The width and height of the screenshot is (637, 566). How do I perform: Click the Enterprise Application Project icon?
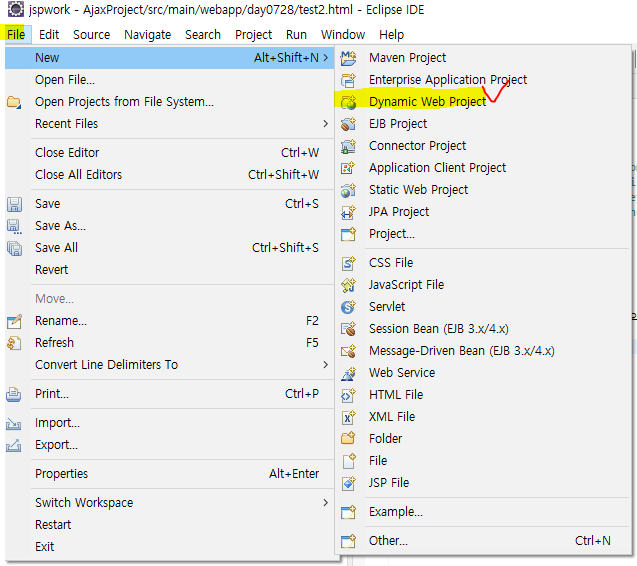pos(348,80)
